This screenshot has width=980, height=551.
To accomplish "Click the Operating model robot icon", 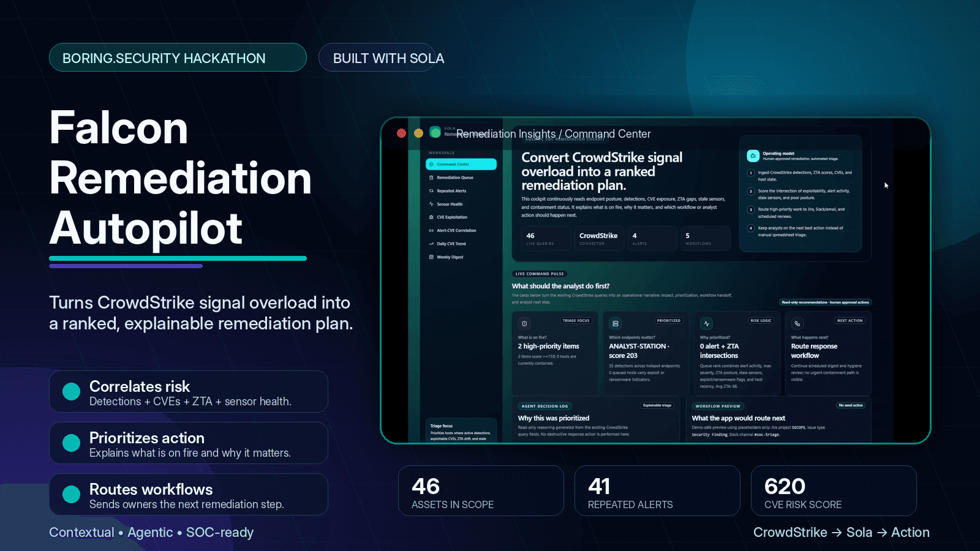I will [753, 156].
